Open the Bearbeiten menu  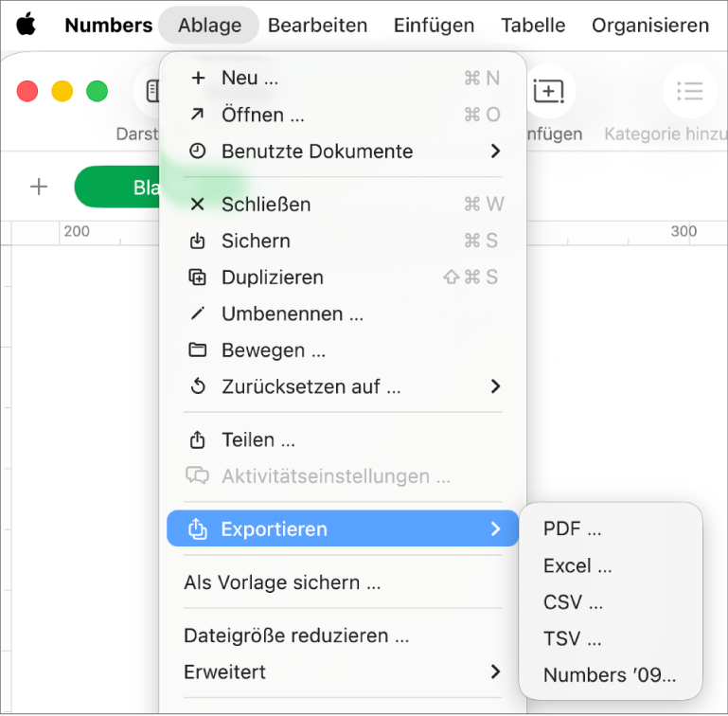tap(317, 25)
